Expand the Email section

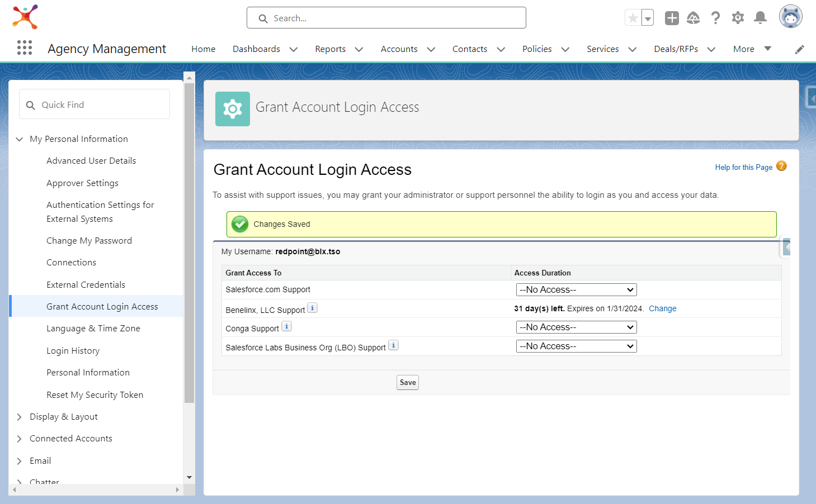click(20, 461)
